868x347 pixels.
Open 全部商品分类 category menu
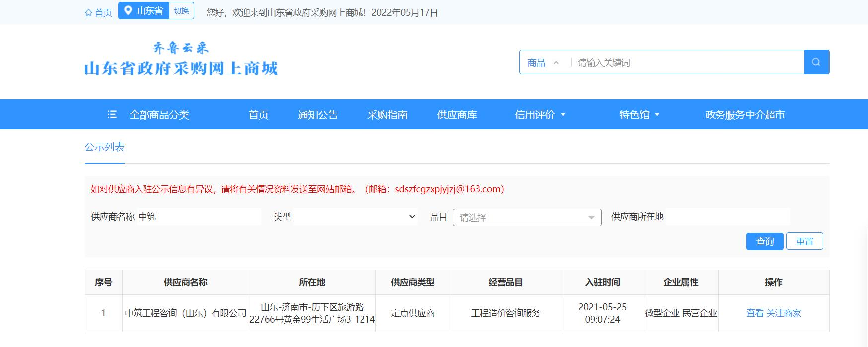159,115
